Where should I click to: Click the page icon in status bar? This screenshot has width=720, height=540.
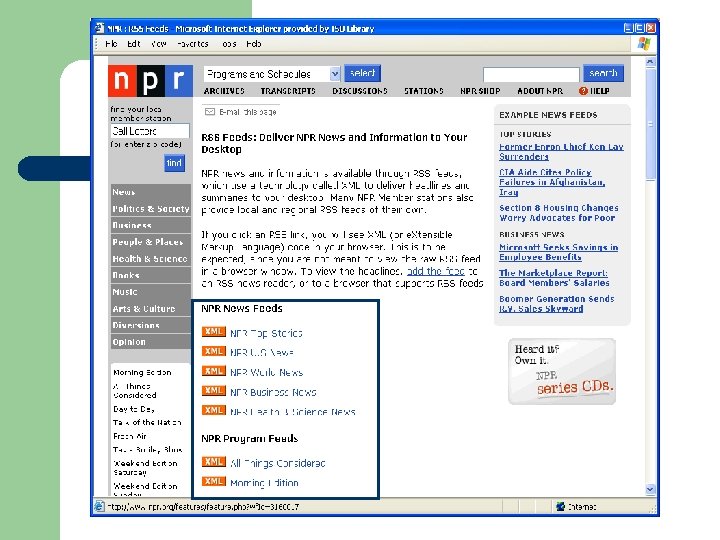click(x=99, y=506)
